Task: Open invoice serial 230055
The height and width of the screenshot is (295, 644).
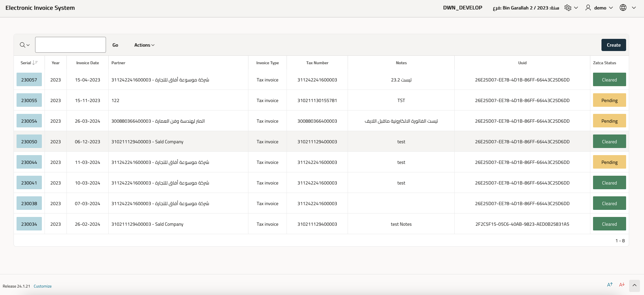Action: coord(29,100)
